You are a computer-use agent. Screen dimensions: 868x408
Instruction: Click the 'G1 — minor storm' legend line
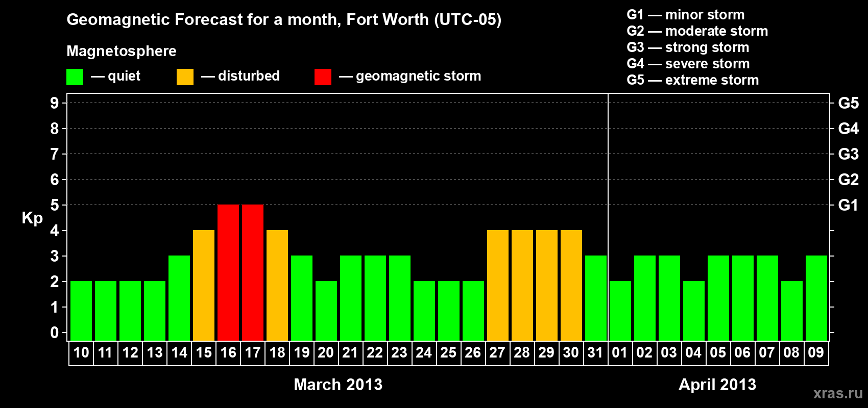[686, 15]
